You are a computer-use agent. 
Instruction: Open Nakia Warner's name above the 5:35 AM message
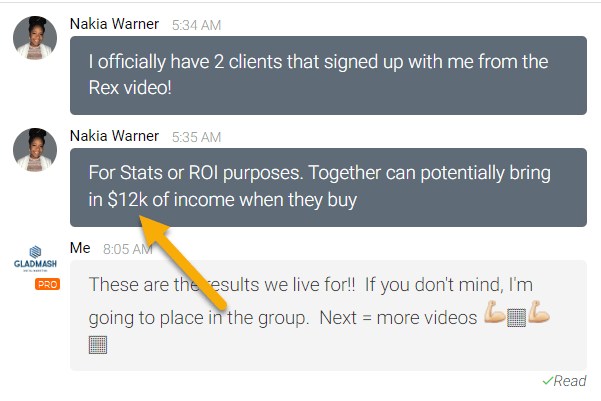[x=114, y=136]
